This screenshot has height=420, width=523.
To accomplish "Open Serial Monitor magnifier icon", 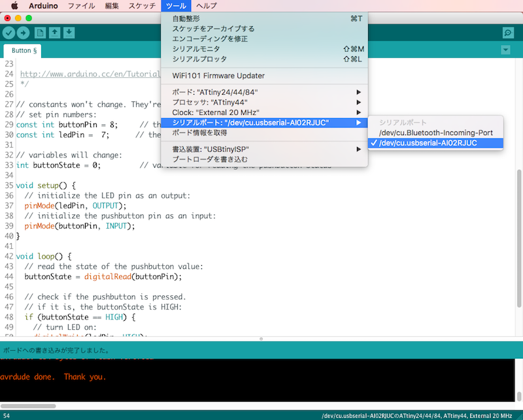I will coord(508,33).
